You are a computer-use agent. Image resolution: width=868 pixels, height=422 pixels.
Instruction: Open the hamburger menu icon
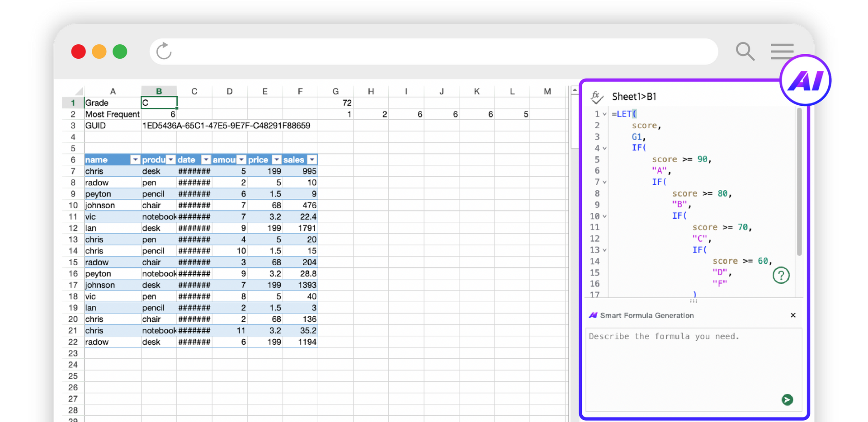coord(782,51)
